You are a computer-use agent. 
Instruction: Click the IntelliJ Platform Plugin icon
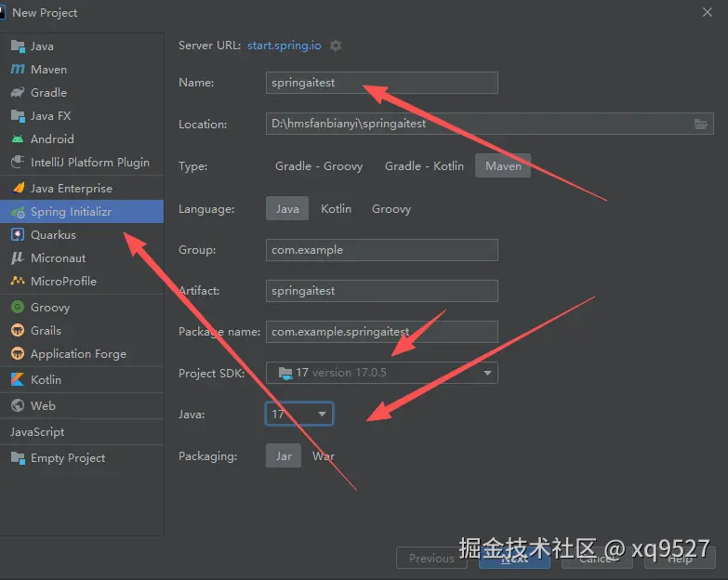pyautogui.click(x=18, y=162)
